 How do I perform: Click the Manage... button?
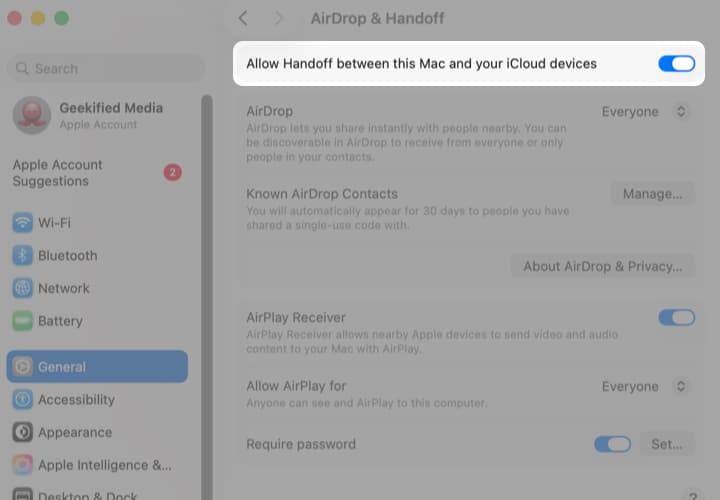point(652,194)
